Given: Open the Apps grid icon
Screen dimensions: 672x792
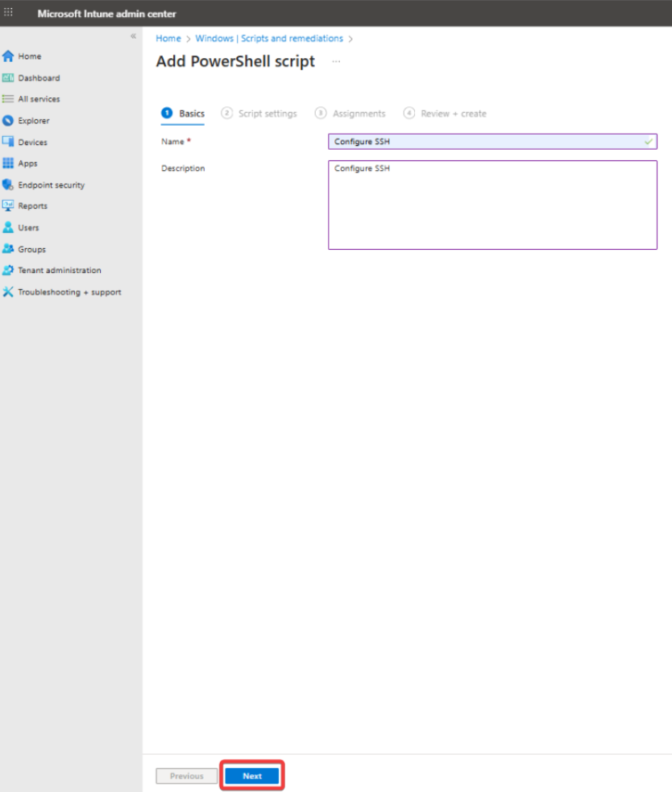Looking at the screenshot, I should point(9,164).
